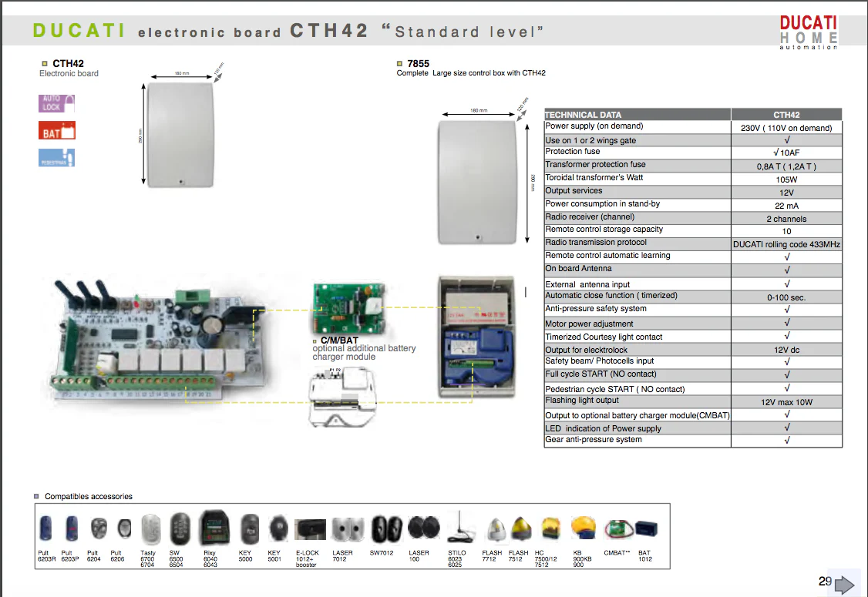Select the AUTO LOCK feature badge
Image resolution: width=868 pixels, height=597 pixels.
pyautogui.click(x=56, y=102)
